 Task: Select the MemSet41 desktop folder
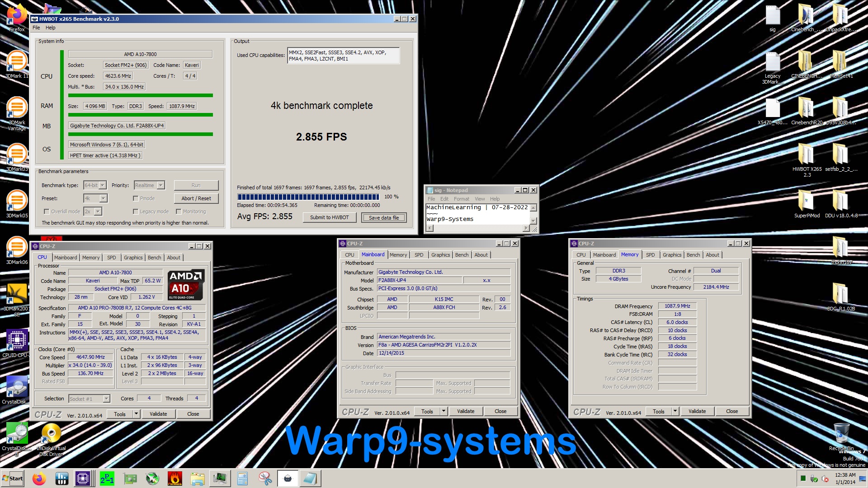(x=841, y=64)
